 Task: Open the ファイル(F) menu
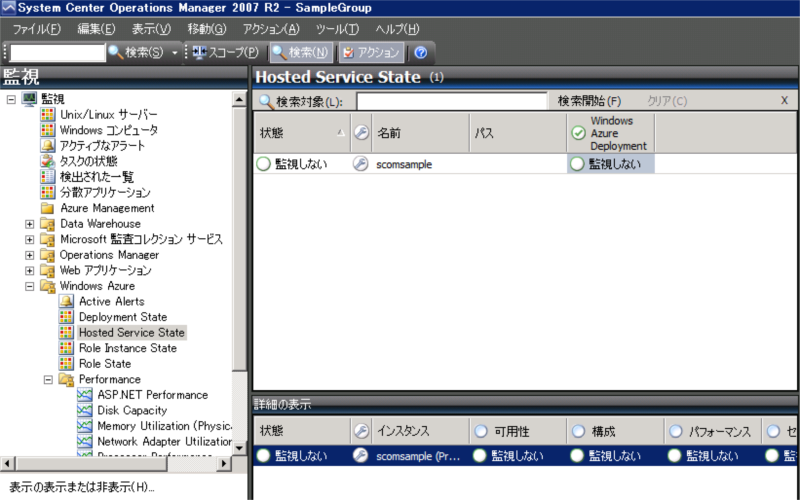pyautogui.click(x=36, y=29)
